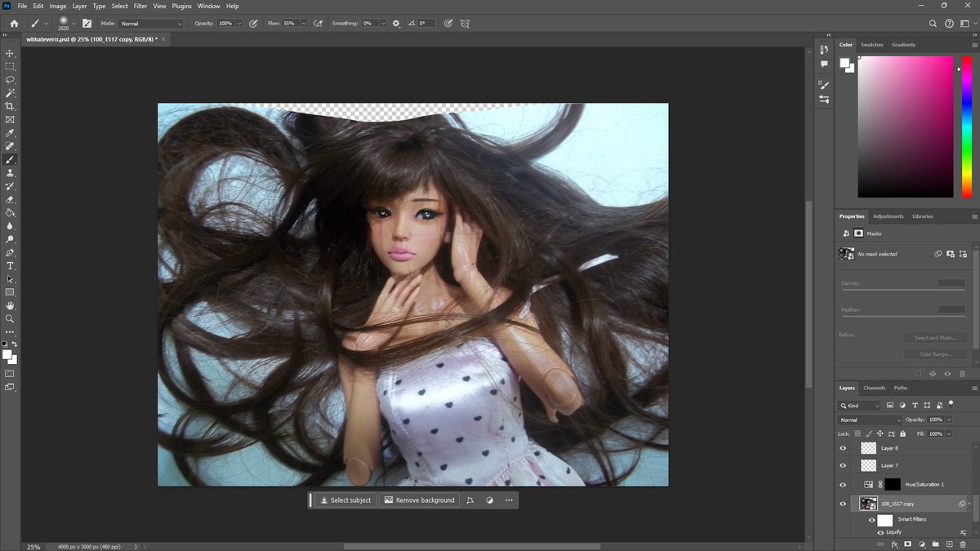The image size is (980, 551).
Task: Select the Horizontal Type tool
Action: 10,265
